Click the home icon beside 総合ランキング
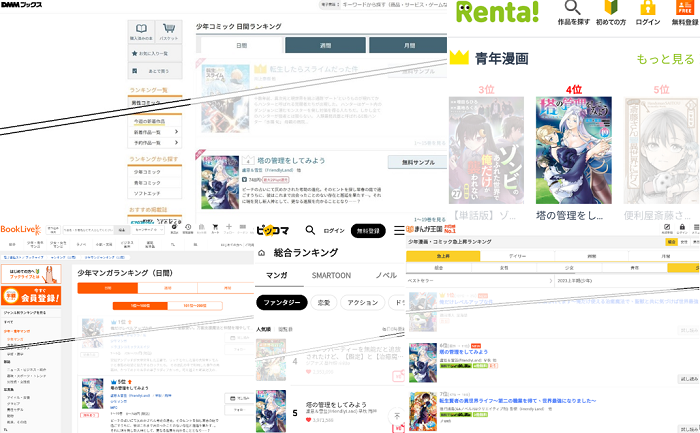Screen dimensions: 700x433 tap(262, 253)
